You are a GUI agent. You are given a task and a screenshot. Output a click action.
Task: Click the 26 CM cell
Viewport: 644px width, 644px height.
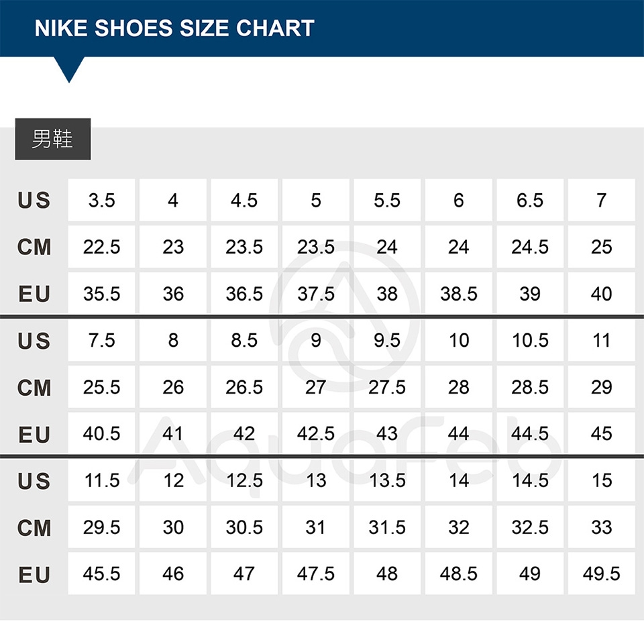click(173, 387)
